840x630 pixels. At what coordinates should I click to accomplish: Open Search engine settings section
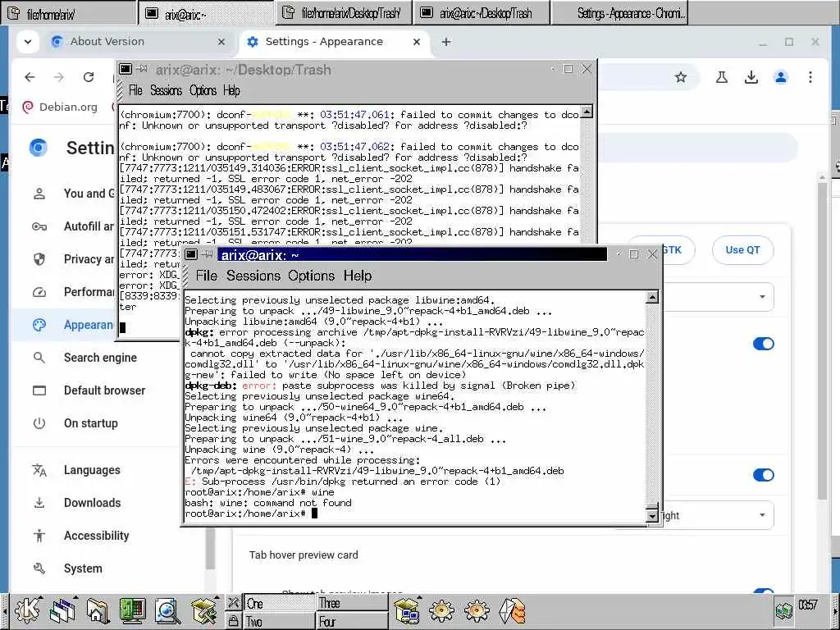pos(100,358)
